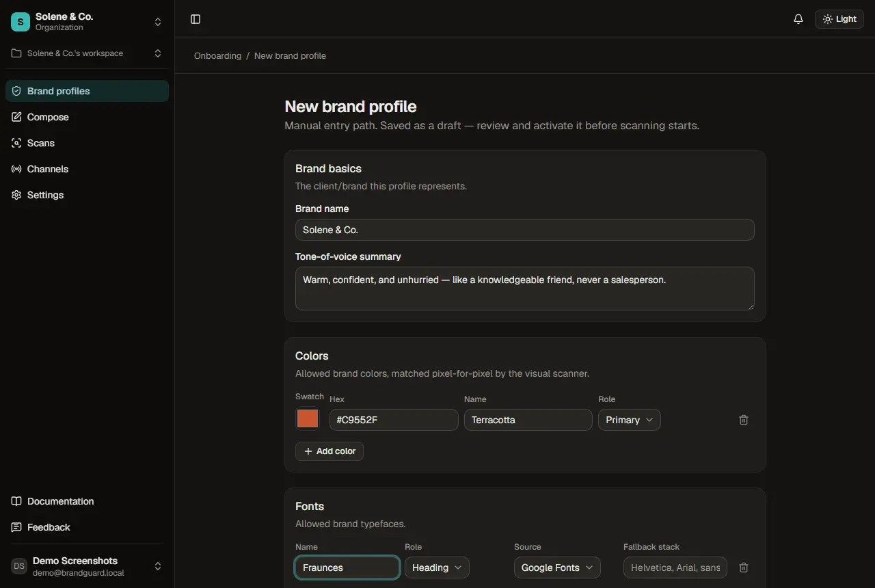Click the Channels broadcast icon
875x588 pixels.
[16, 169]
